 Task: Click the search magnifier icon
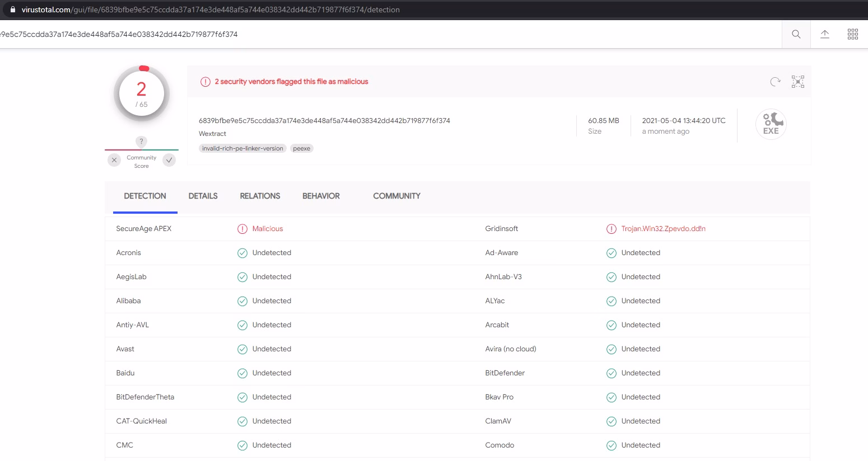[x=796, y=34]
